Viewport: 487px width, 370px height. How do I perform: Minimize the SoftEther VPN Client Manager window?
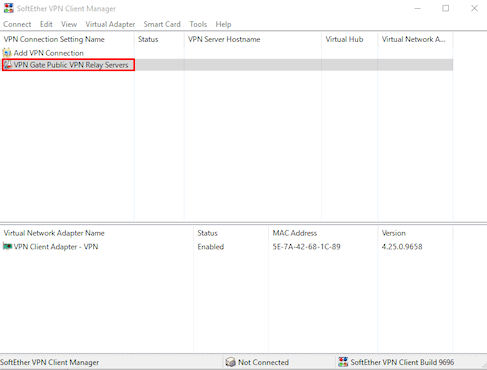[417, 8]
